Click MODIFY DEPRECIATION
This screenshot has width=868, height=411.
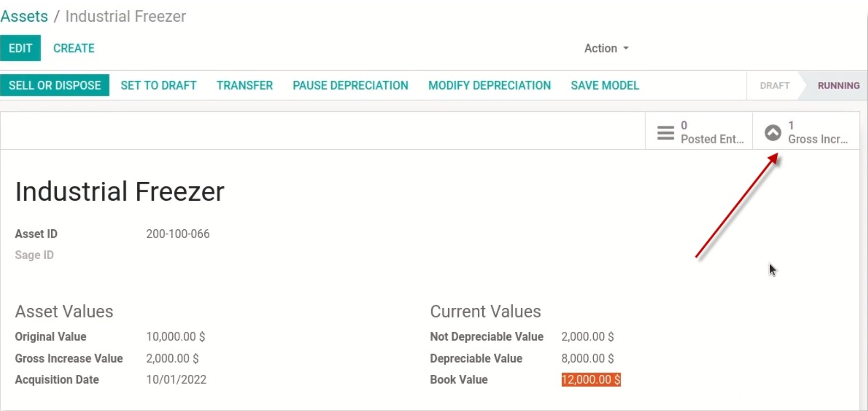(x=490, y=85)
